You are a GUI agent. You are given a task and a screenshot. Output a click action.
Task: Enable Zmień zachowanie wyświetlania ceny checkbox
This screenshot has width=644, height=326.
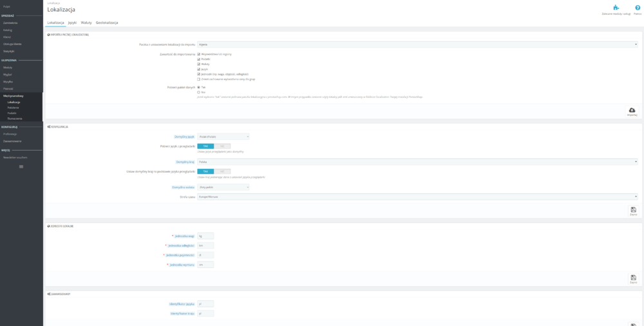[x=199, y=79]
